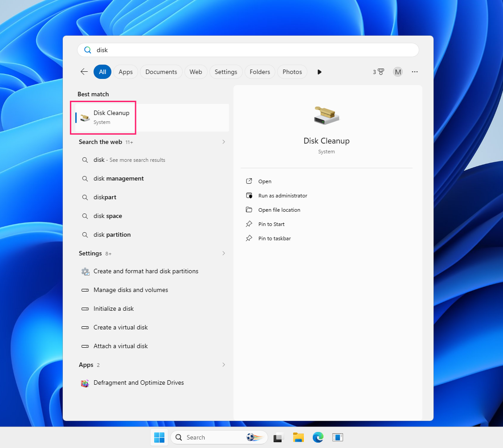The image size is (503, 448).
Task: Open Attach a virtual disk setting
Action: coord(152,346)
